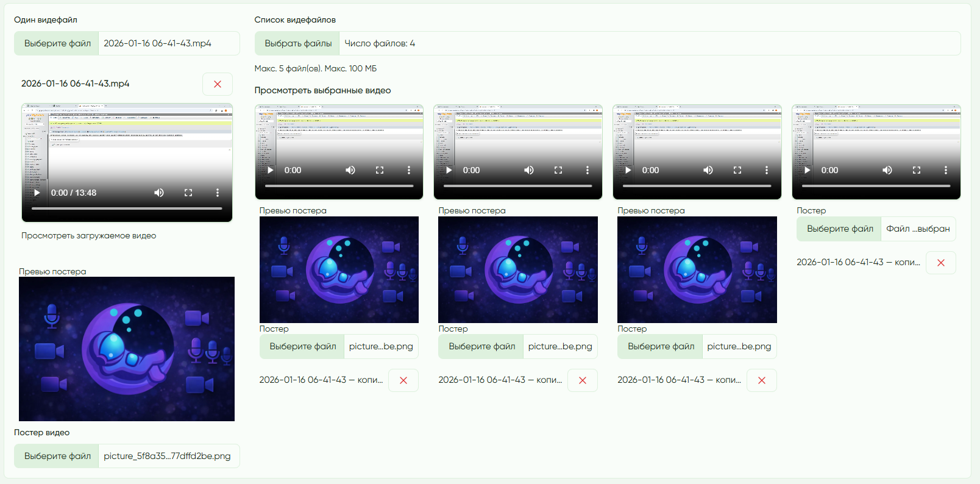Seek the single video progress bar
This screenshot has width=980, height=484.
point(127,208)
